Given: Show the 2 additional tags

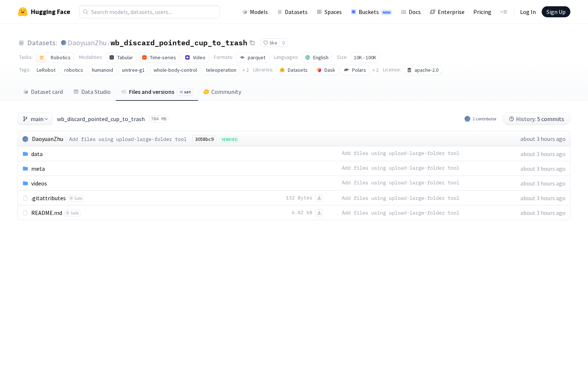Looking at the screenshot, I should (x=245, y=70).
